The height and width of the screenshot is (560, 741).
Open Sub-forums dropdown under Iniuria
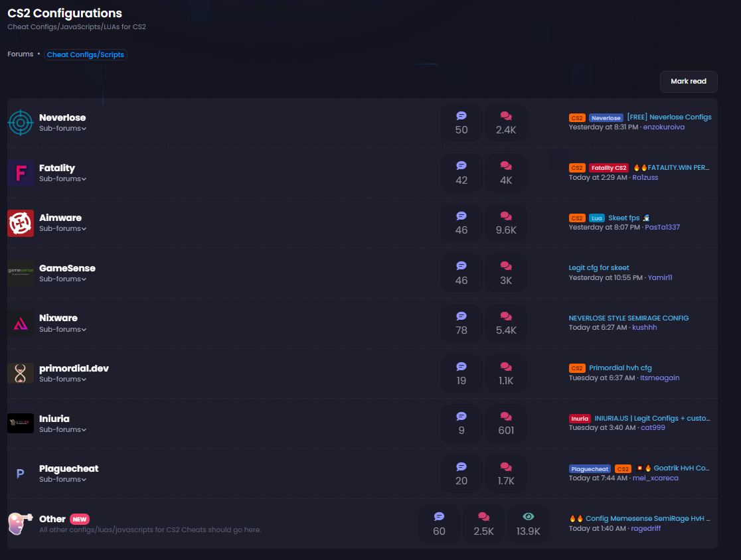click(x=62, y=430)
